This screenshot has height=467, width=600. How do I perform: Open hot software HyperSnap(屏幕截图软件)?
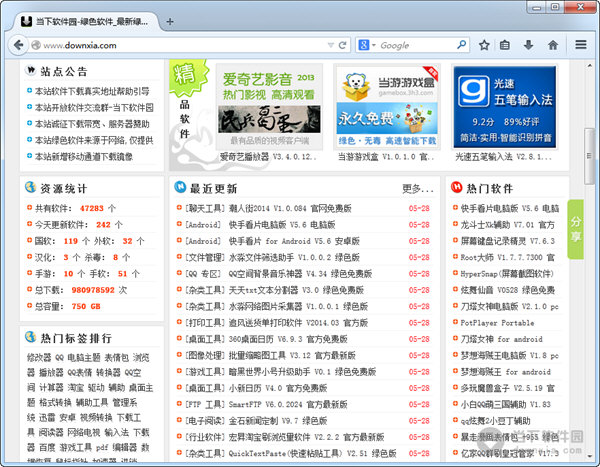coord(507,274)
